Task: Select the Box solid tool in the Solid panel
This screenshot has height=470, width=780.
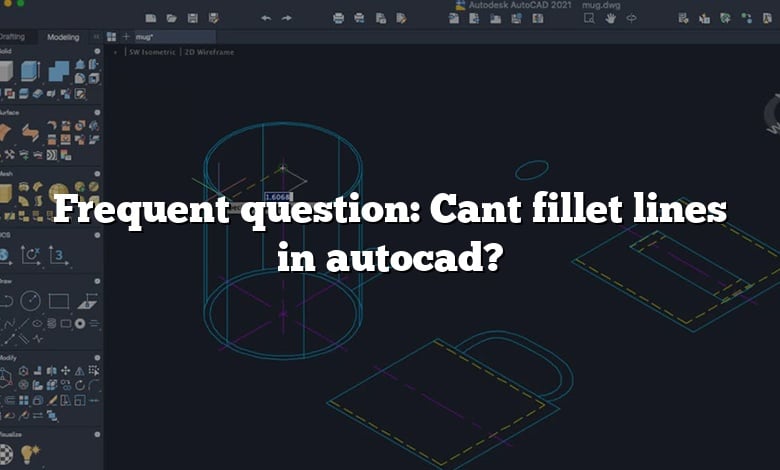Action: pyautogui.click(x=5, y=71)
